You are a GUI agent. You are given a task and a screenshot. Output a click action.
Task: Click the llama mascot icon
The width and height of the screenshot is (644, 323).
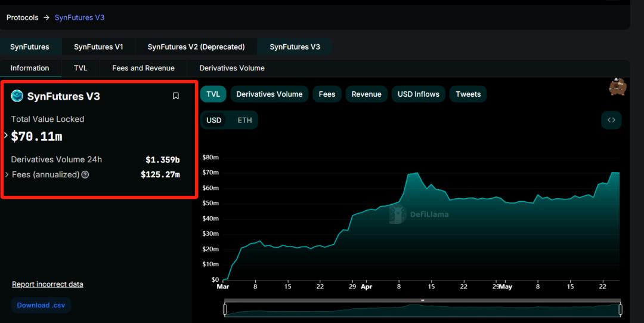[617, 87]
